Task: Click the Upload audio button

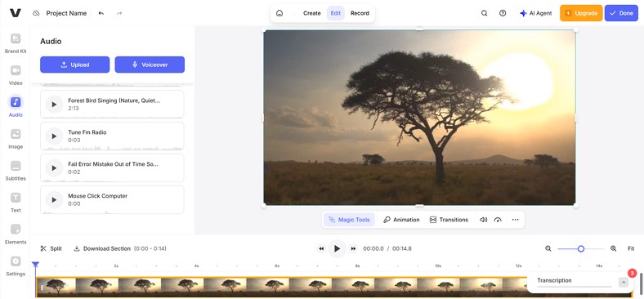Action: click(x=74, y=65)
